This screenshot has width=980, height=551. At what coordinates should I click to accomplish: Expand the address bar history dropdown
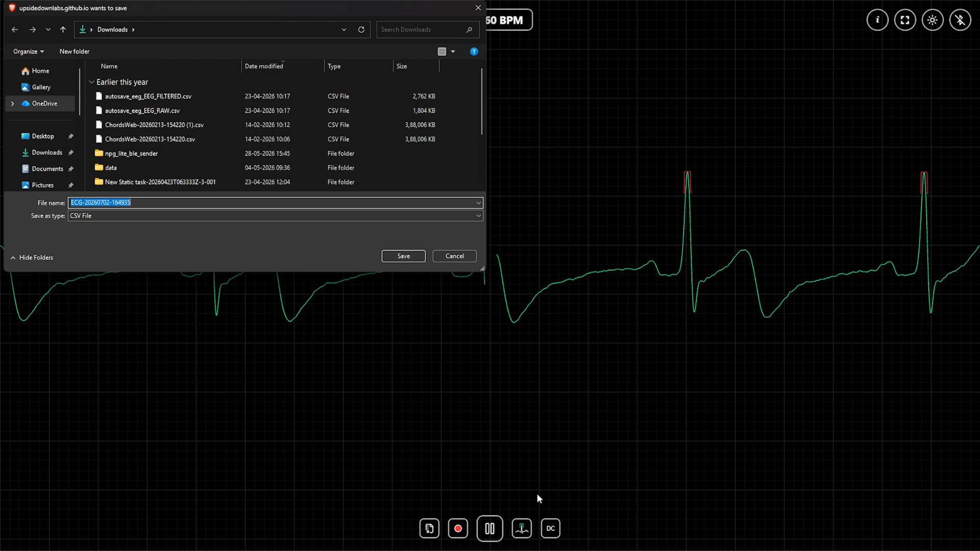344,30
